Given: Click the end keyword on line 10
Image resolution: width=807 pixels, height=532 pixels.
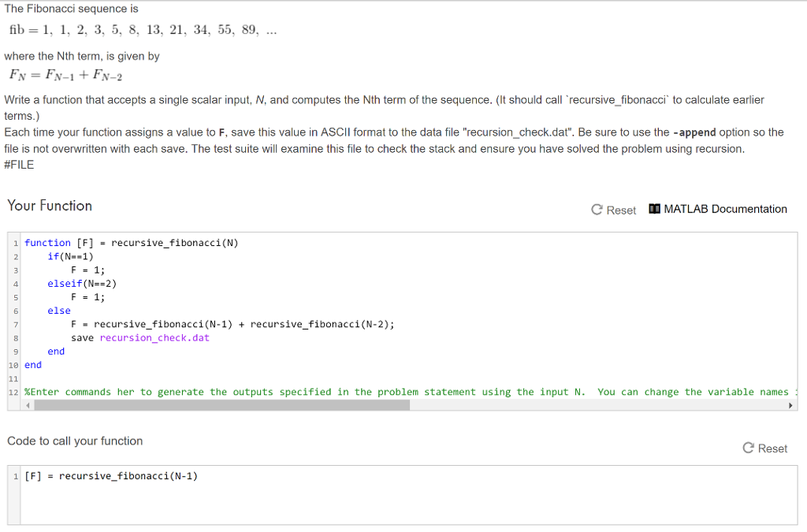Looking at the screenshot, I should (32, 364).
